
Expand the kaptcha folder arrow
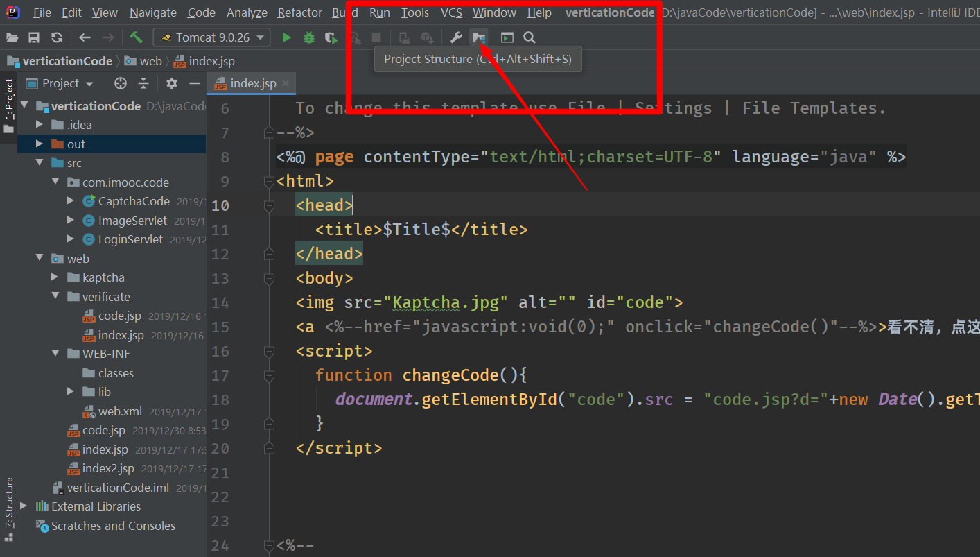click(55, 277)
